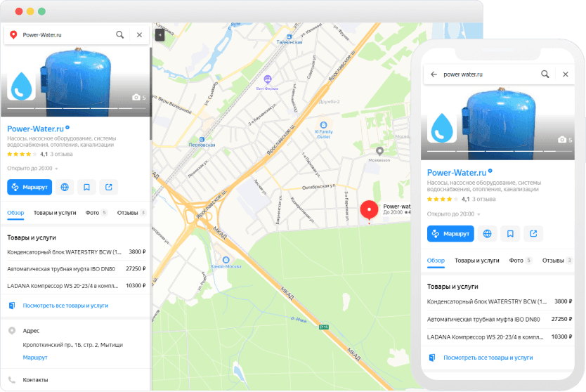This screenshot has height=392, width=586.
Task: Bookmark Power-Water.ru in desktop panel
Action: pyautogui.click(x=86, y=187)
